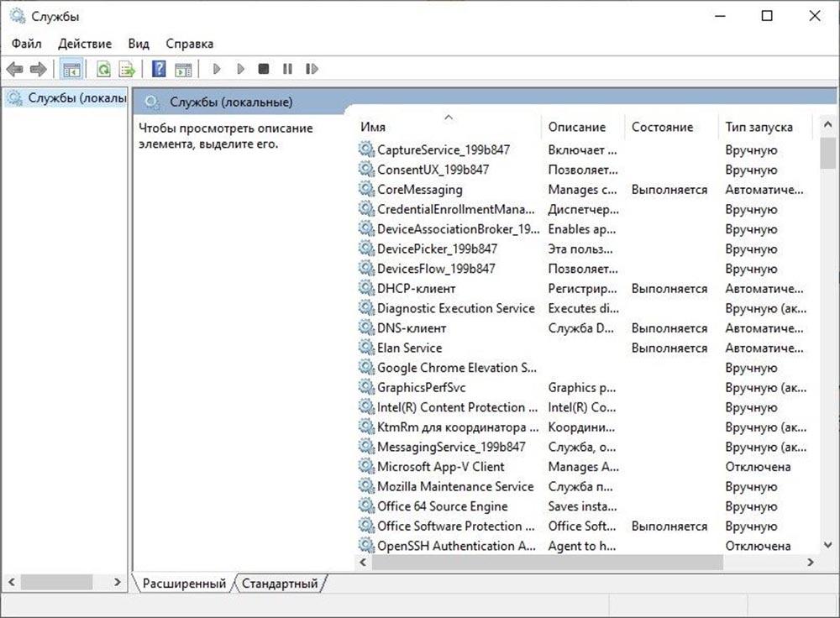840x618 pixels.
Task: Click the green Refresh toolbar icon
Action: [103, 69]
